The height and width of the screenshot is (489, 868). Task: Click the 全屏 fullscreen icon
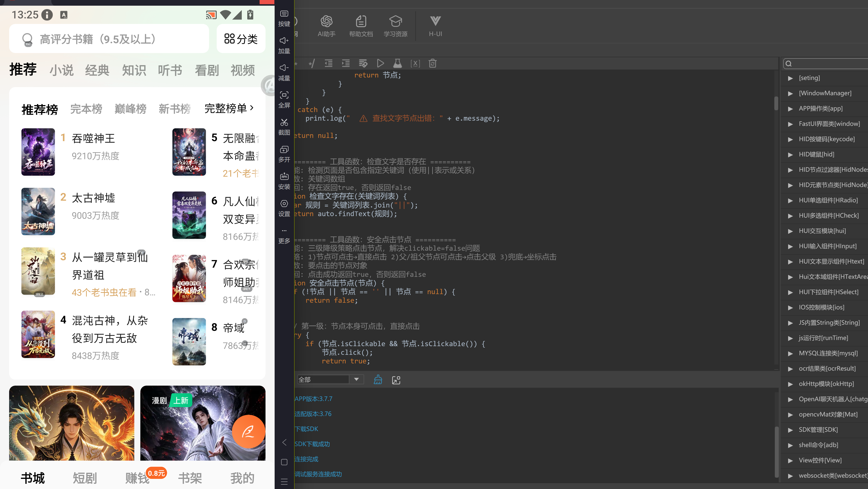pyautogui.click(x=284, y=95)
